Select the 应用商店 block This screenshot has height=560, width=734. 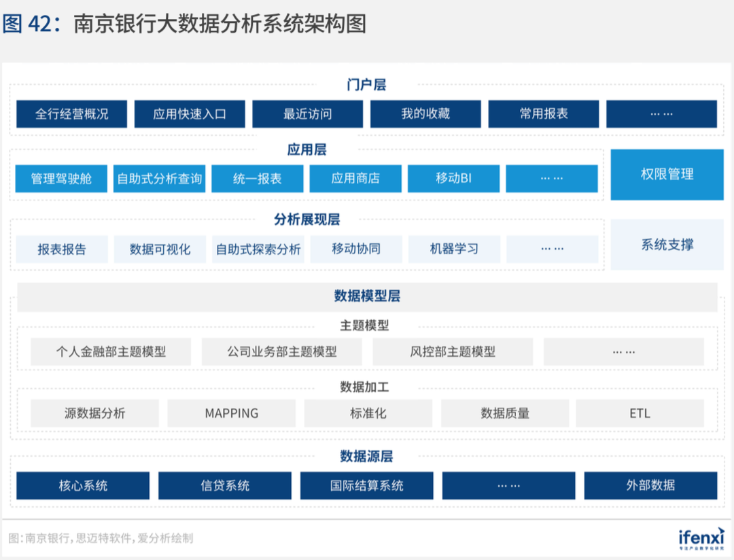(x=355, y=178)
